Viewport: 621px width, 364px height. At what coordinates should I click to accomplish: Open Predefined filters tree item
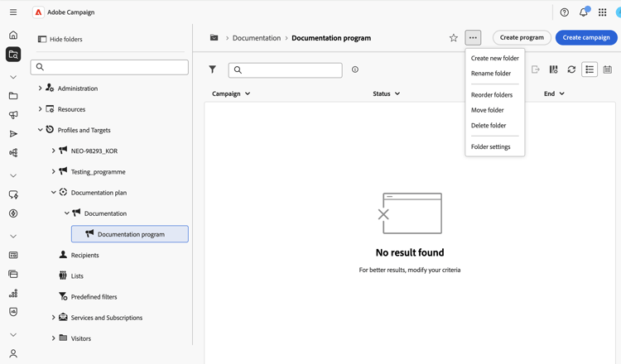94,297
